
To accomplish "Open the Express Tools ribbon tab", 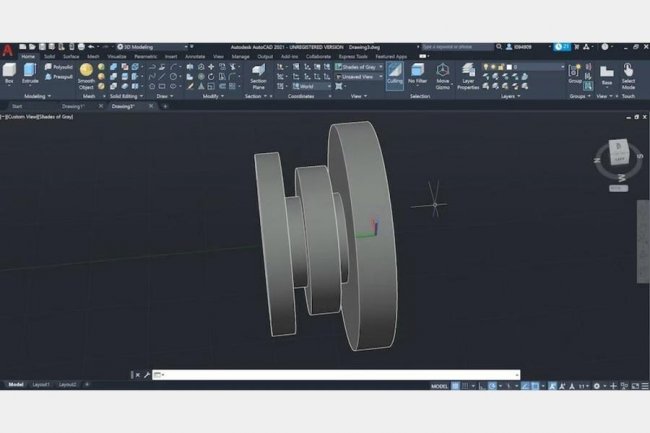I will 353,56.
